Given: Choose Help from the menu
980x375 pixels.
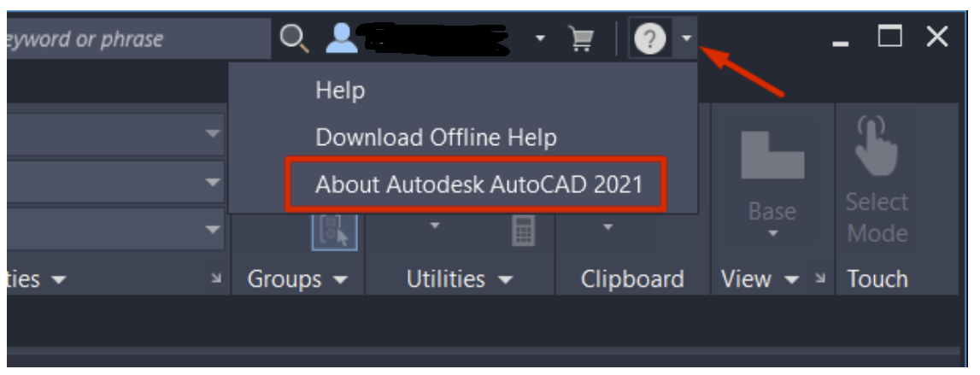Looking at the screenshot, I should 341,91.
